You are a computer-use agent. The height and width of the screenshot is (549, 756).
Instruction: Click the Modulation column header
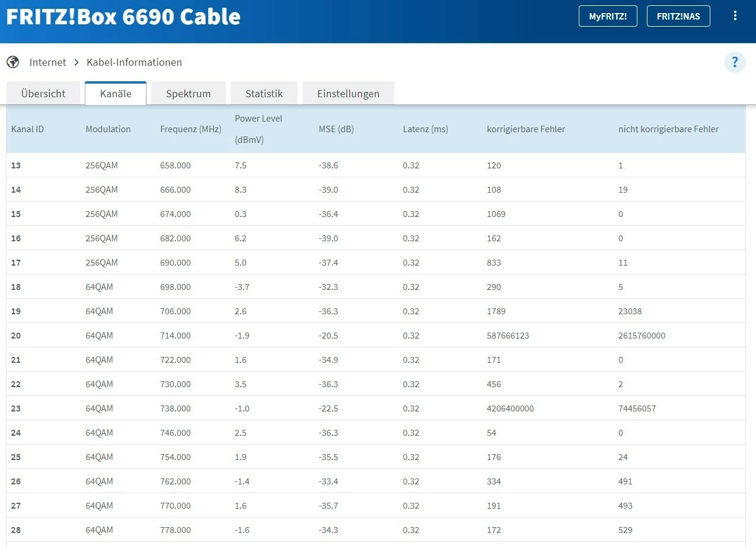(x=108, y=129)
